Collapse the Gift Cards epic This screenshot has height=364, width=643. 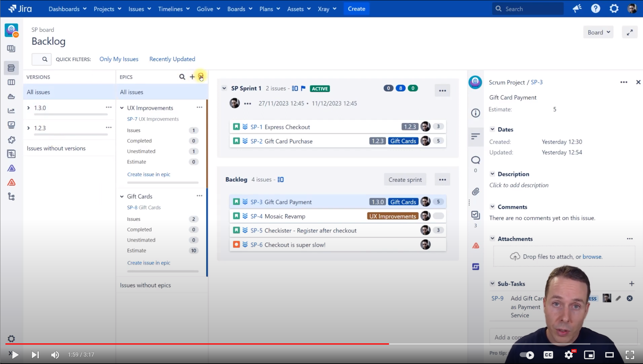[122, 196]
